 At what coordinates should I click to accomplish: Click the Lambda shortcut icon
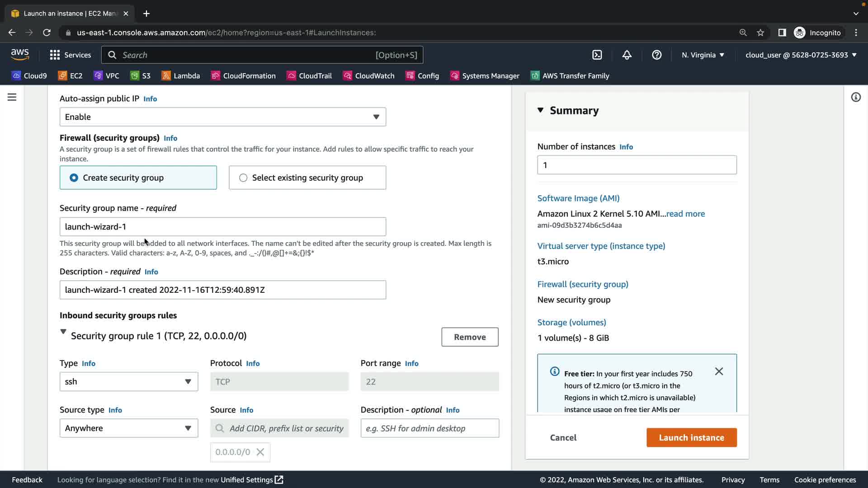pyautogui.click(x=166, y=76)
